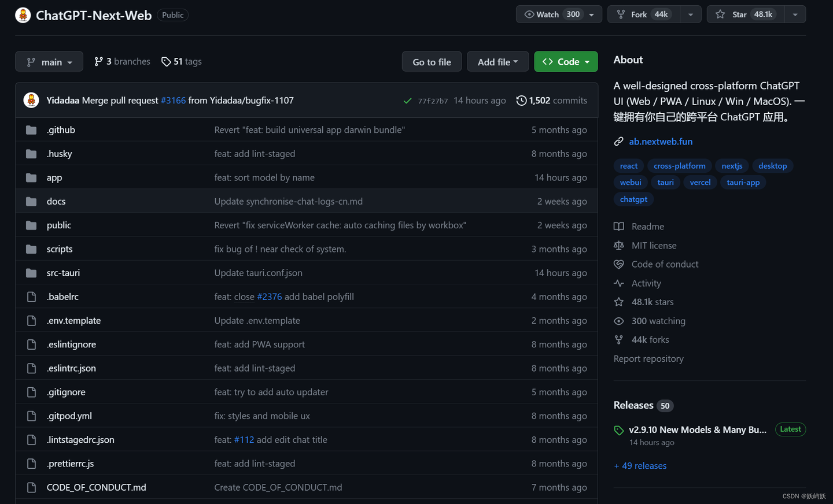Screen dimensions: 833x504
Task: Click commit message 'Update tauri.conf.json'
Action: click(258, 273)
